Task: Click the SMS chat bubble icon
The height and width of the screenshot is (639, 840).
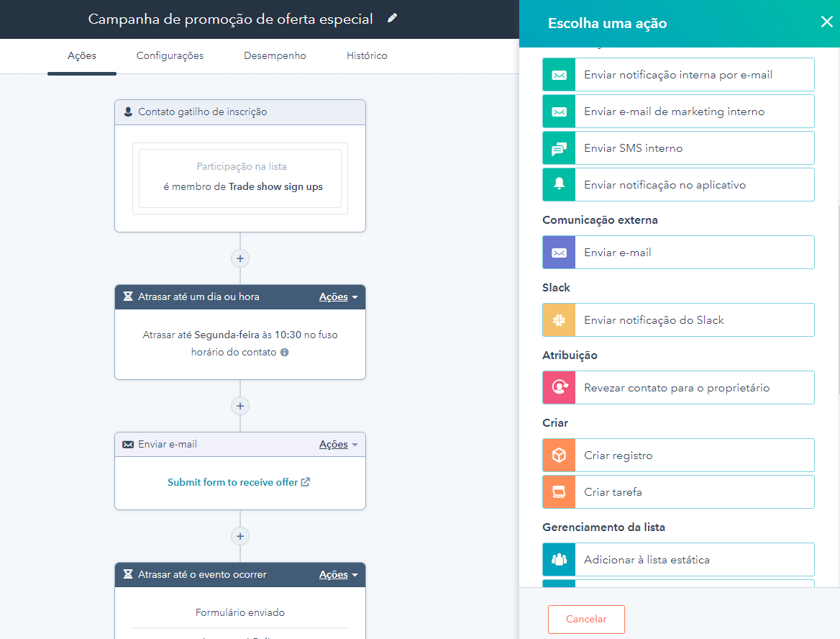Action: (x=559, y=148)
